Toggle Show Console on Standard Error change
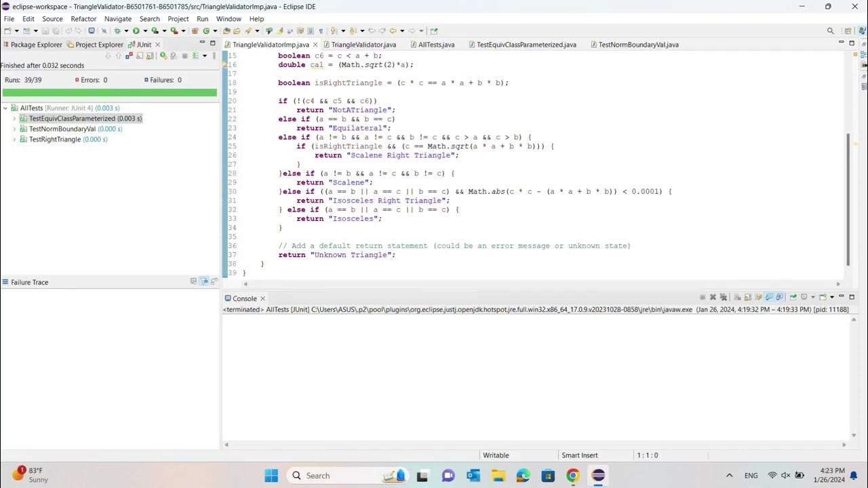 point(779,297)
